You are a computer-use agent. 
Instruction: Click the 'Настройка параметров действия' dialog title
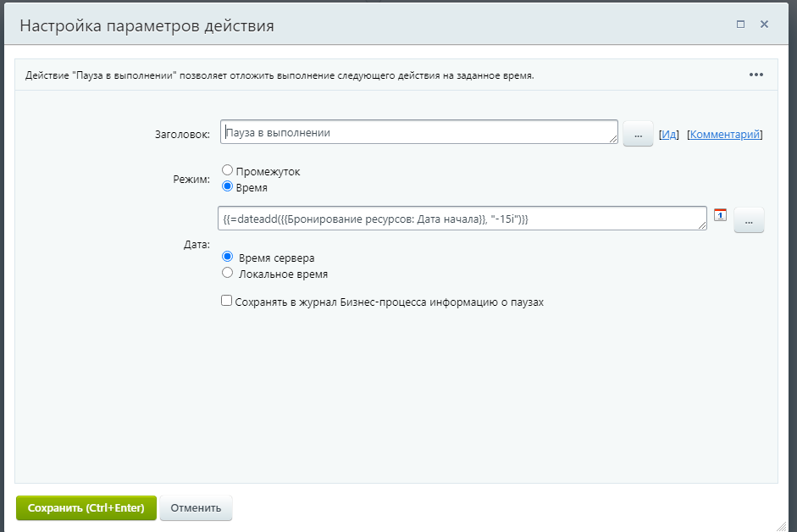pos(147,25)
